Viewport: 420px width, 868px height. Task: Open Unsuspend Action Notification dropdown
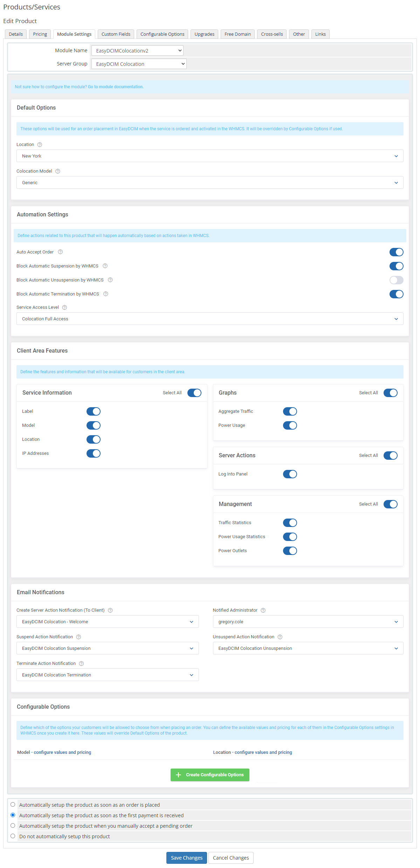[308, 648]
